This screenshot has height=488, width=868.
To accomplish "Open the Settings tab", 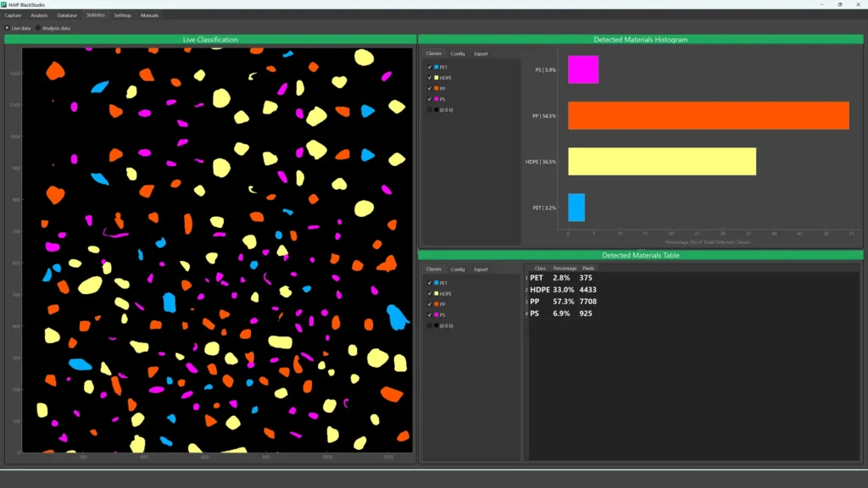I will (x=122, y=15).
